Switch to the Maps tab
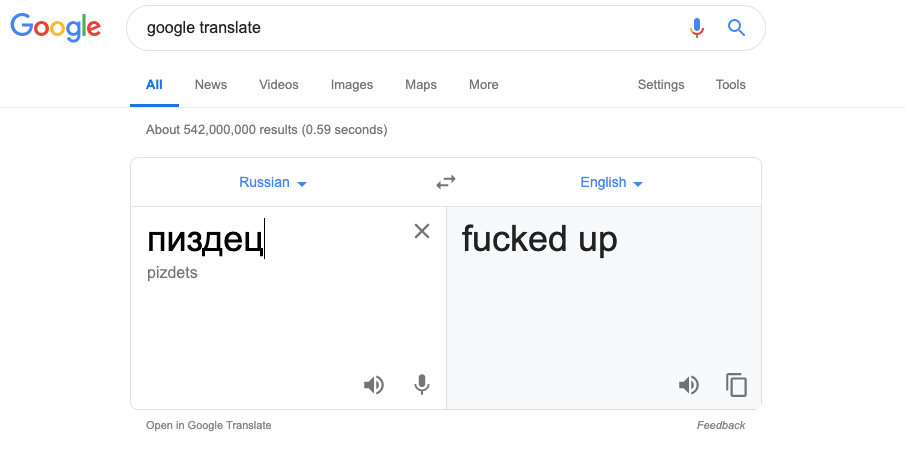 421,85
